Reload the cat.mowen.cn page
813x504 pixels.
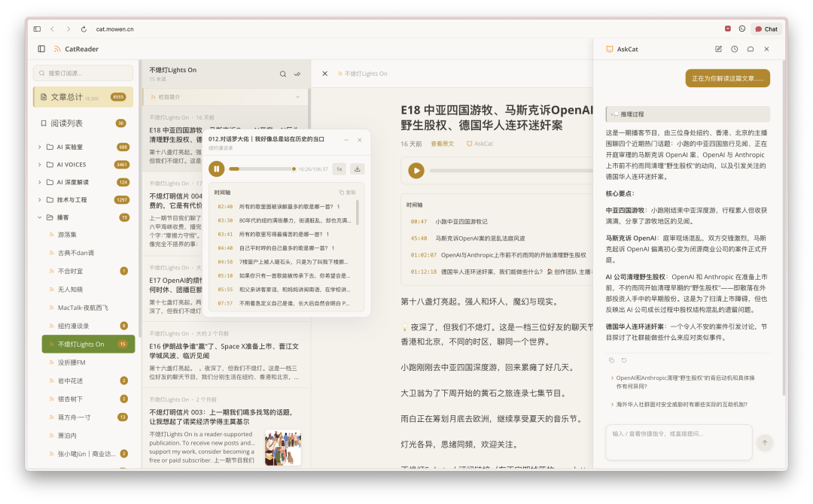tap(84, 29)
